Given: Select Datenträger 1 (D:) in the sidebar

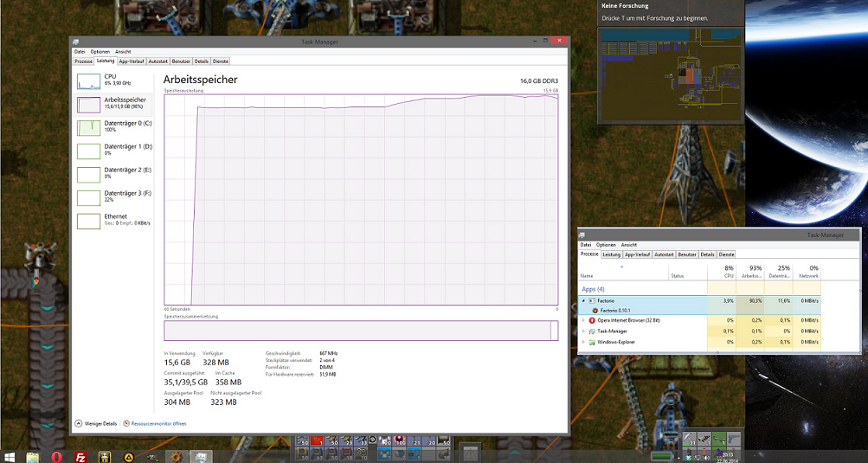Looking at the screenshot, I should pyautogui.click(x=114, y=150).
